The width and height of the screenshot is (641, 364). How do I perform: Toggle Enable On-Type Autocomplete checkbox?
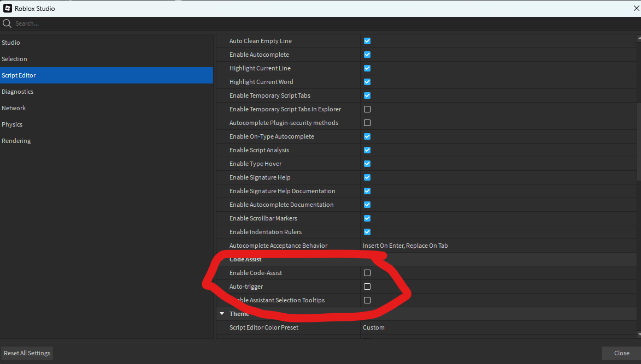coord(367,136)
